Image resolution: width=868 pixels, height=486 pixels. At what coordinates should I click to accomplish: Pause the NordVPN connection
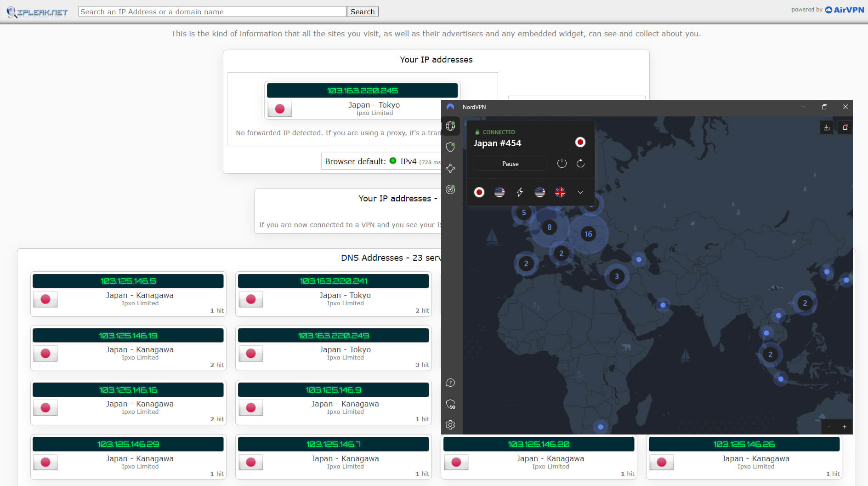pos(510,164)
